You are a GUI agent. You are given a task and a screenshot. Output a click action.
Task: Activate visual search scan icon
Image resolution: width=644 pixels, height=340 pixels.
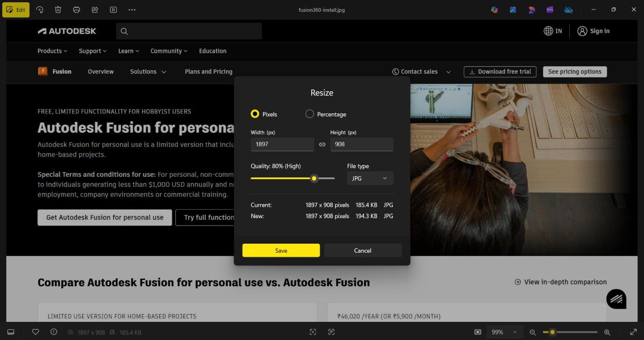point(313,332)
